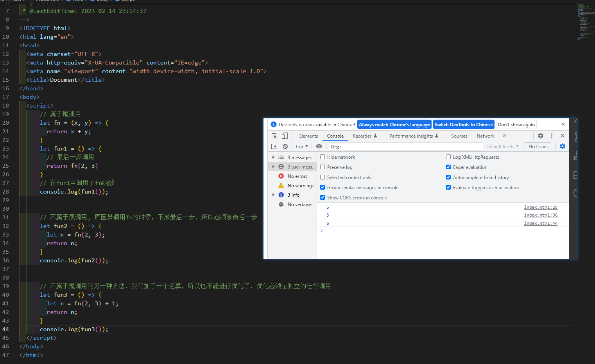Select the 3 user messages row
595x364 pixels.
point(292,167)
